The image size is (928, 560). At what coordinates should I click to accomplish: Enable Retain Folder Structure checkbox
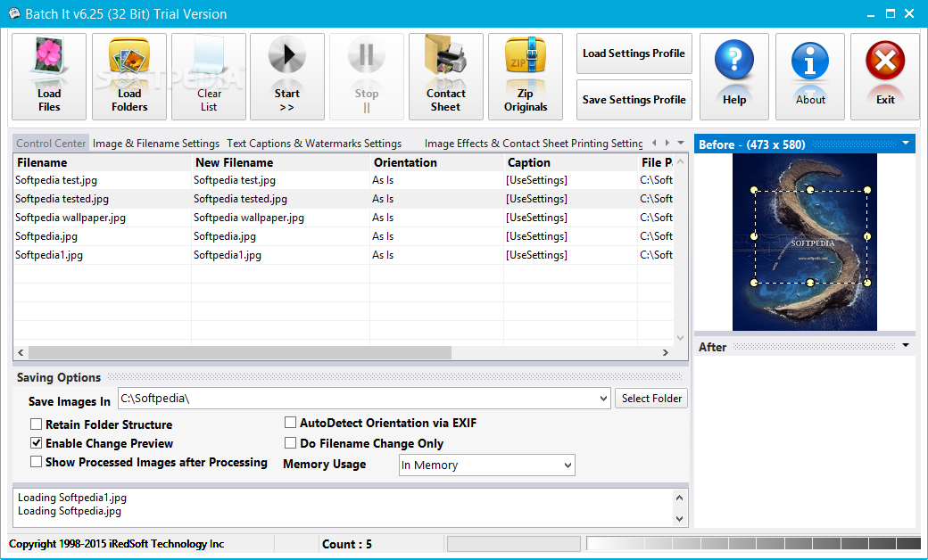[x=36, y=424]
